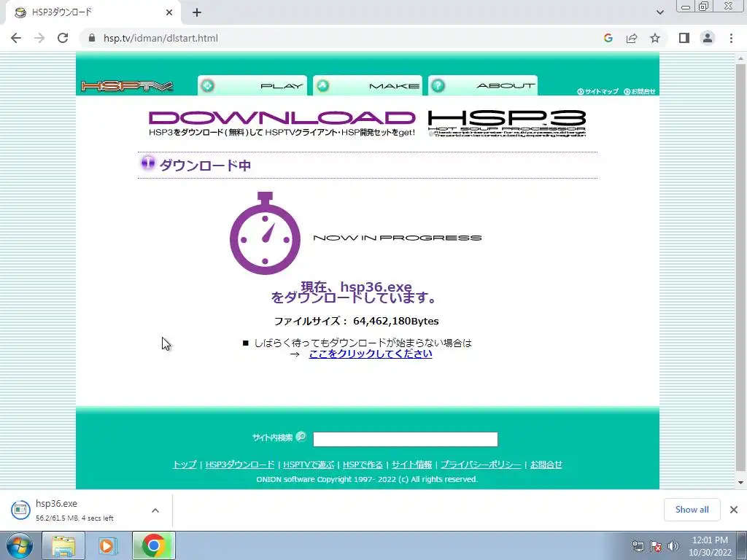Click the purple stopwatch image
This screenshot has height=560, width=747.
tap(265, 233)
